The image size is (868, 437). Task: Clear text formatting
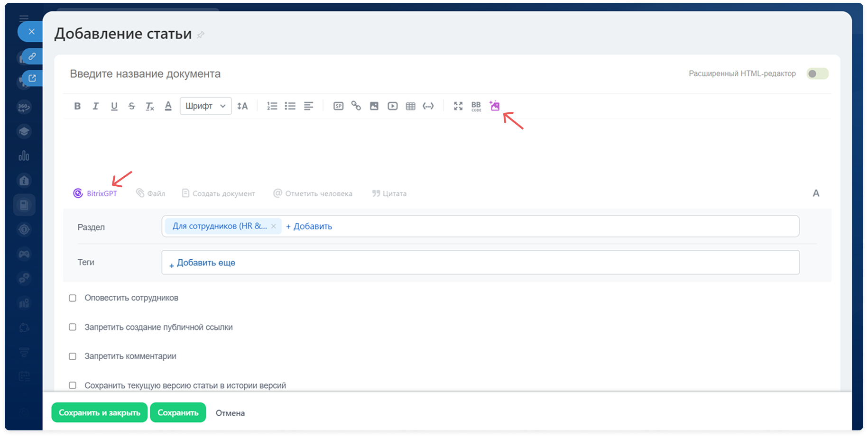[150, 106]
